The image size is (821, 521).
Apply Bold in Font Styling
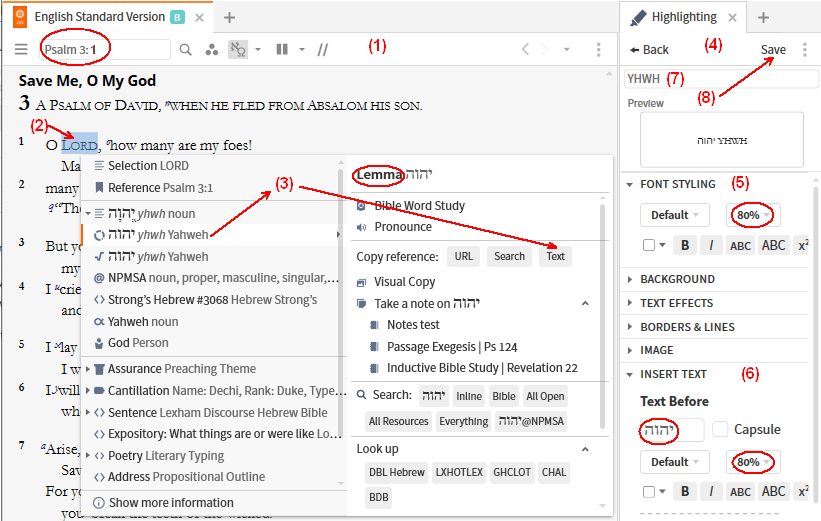pyautogui.click(x=684, y=246)
